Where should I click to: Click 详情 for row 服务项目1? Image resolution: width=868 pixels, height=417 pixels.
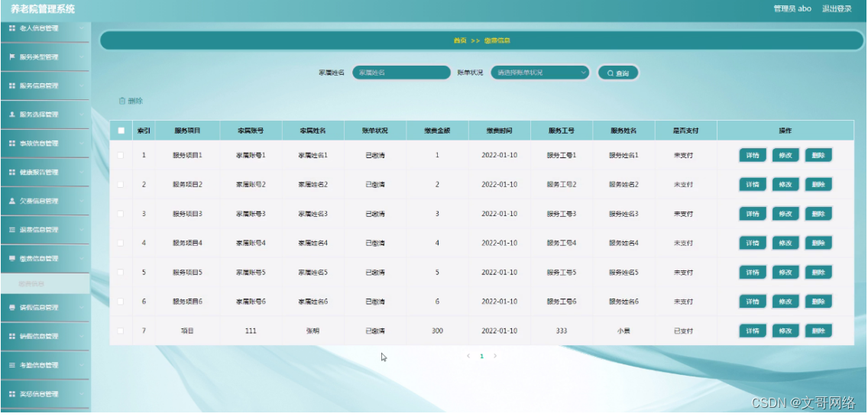click(x=753, y=155)
